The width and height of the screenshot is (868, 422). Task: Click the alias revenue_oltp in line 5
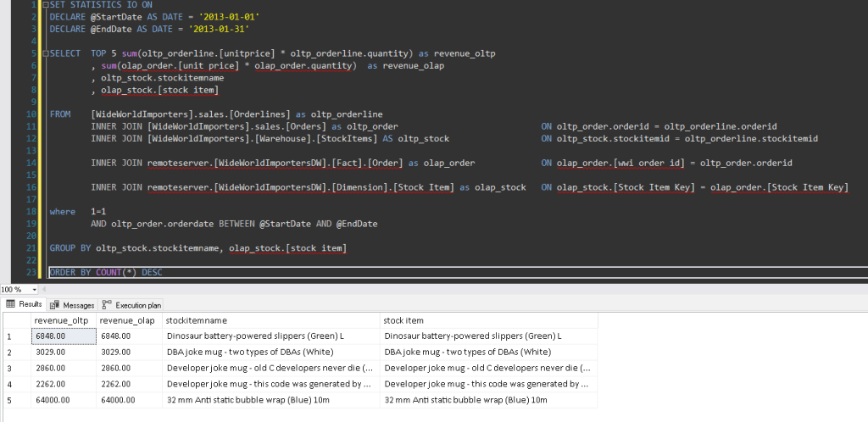pyautogui.click(x=465, y=53)
